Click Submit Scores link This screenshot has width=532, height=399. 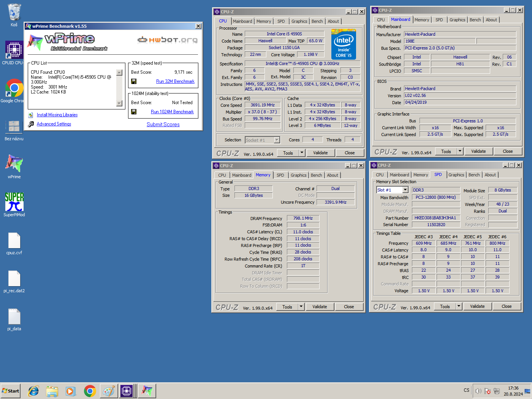pyautogui.click(x=163, y=124)
